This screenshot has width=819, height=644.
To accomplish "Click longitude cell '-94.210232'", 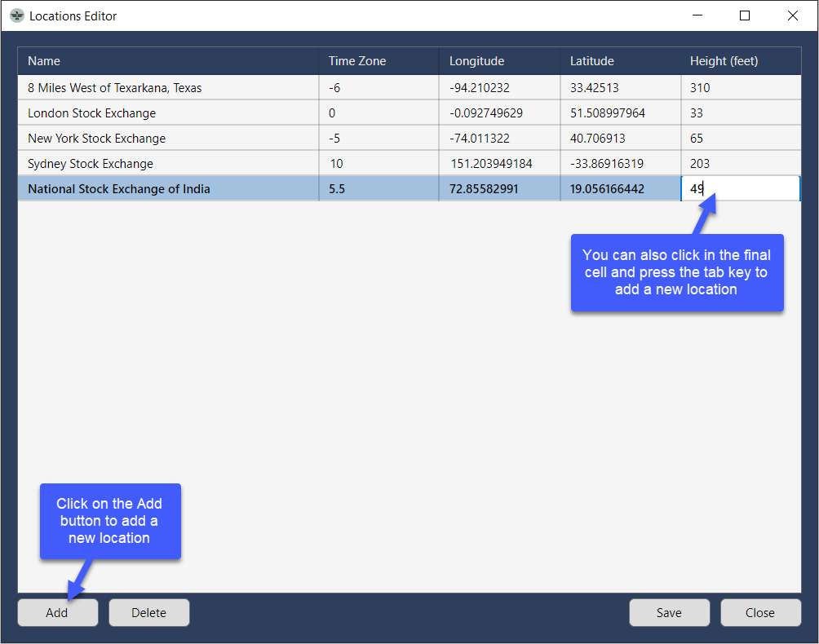I will 499,88.
